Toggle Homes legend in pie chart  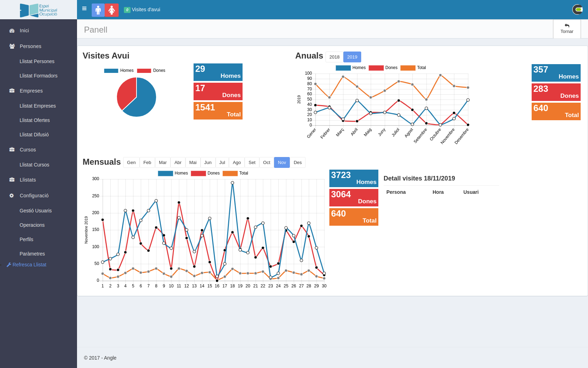pyautogui.click(x=119, y=70)
